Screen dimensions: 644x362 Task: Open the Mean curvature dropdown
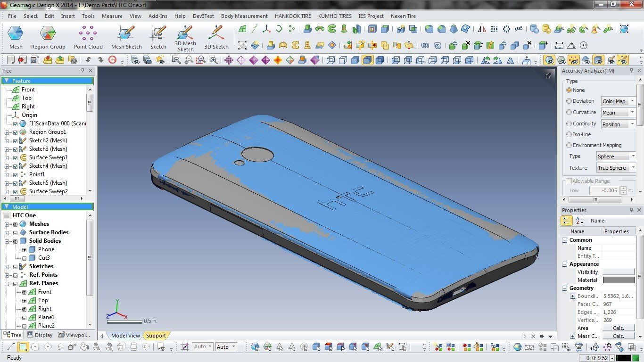coord(618,113)
